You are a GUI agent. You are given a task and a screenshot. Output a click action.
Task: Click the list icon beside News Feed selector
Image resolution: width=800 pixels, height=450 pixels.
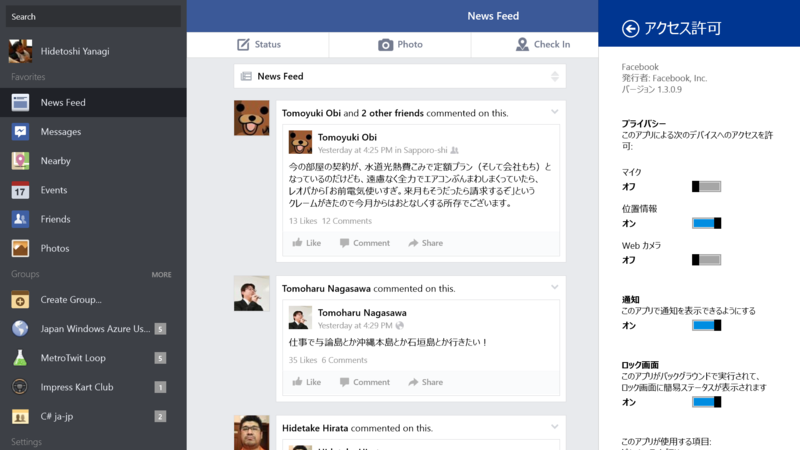[246, 76]
